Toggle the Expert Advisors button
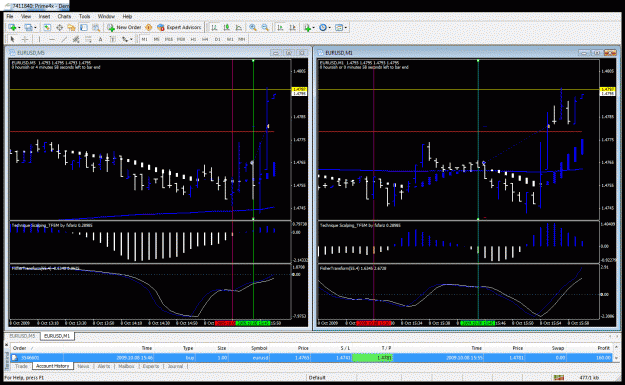The image size is (625, 385). point(179,28)
